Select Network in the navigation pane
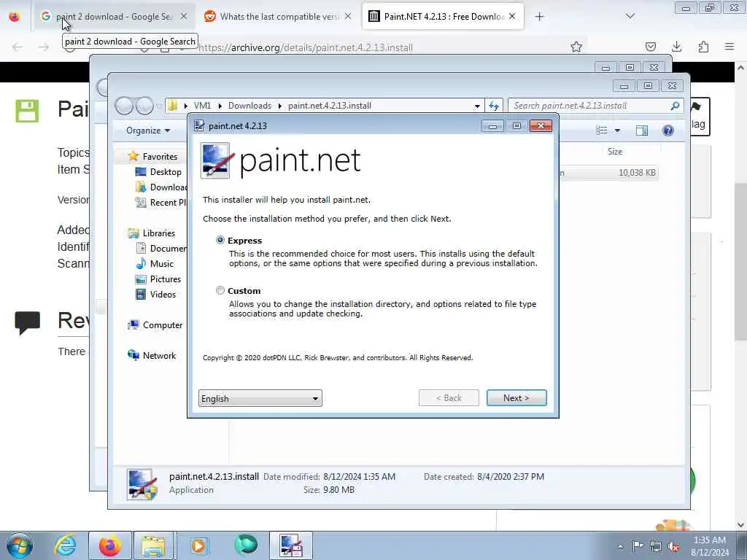 (x=159, y=356)
